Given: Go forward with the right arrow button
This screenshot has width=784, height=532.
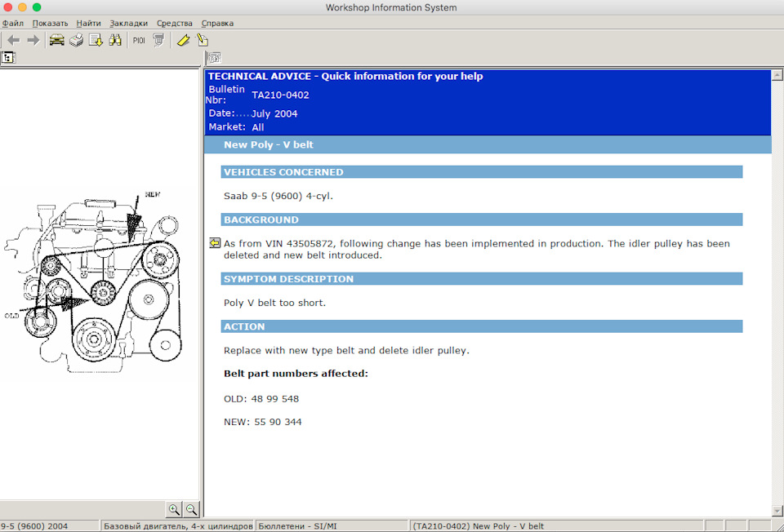Looking at the screenshot, I should click(33, 41).
